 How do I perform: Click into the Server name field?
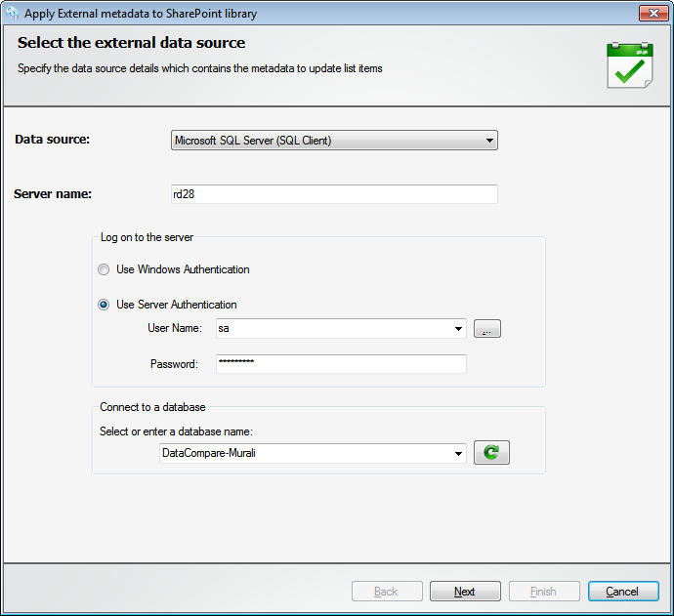click(x=334, y=194)
